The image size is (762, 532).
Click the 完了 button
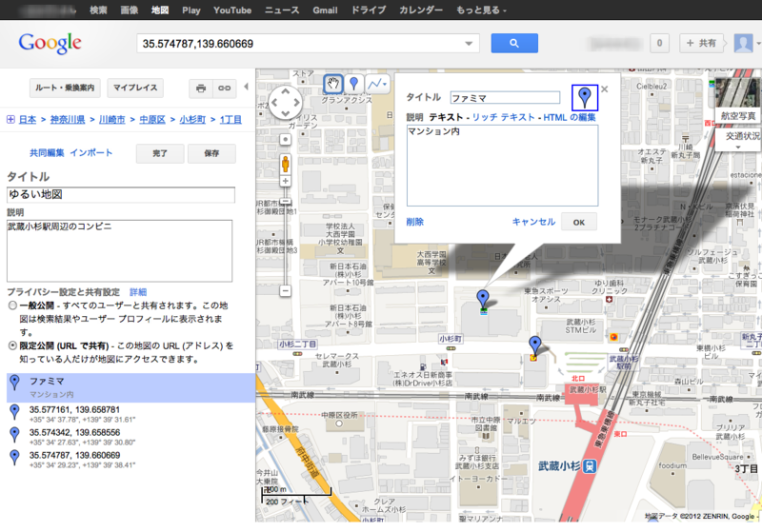[x=160, y=153]
